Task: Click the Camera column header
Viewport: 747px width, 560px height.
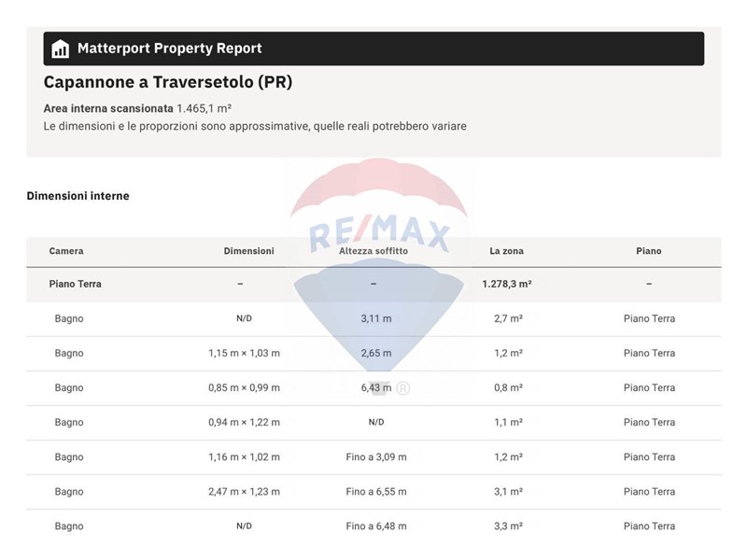Action: coord(66,251)
